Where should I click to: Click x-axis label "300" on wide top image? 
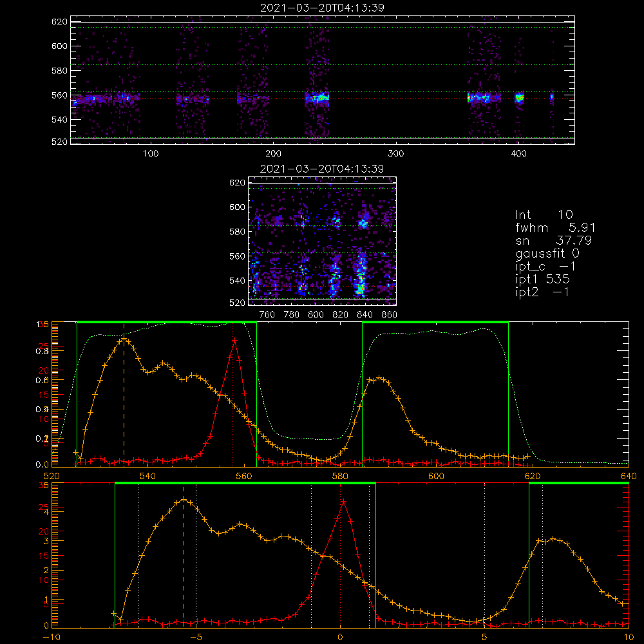(396, 154)
